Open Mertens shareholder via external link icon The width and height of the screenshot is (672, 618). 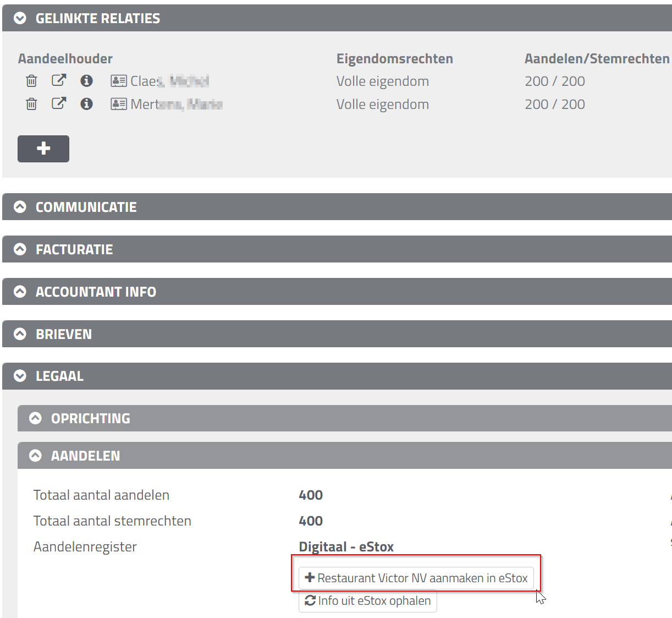point(59,103)
